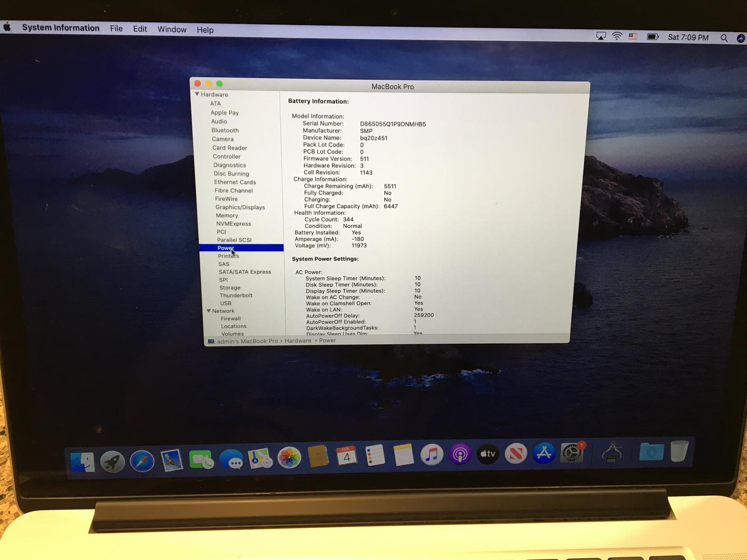Open App Store icon in Dock
This screenshot has height=560, width=747.
tap(544, 453)
